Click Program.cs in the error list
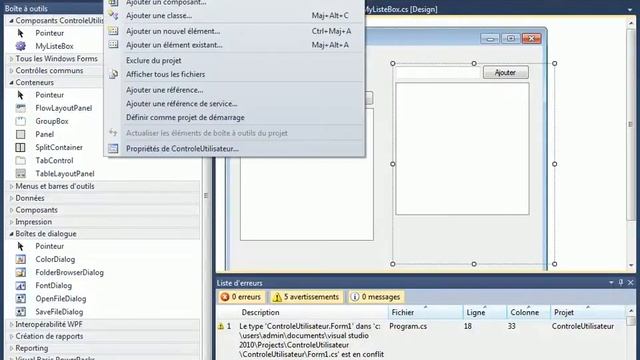Screen dimensions: 640x360 tap(408, 326)
